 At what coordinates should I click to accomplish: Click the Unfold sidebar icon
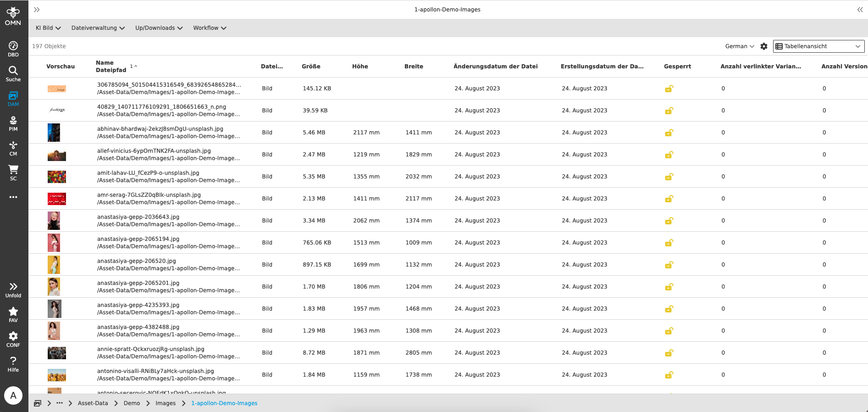13,290
